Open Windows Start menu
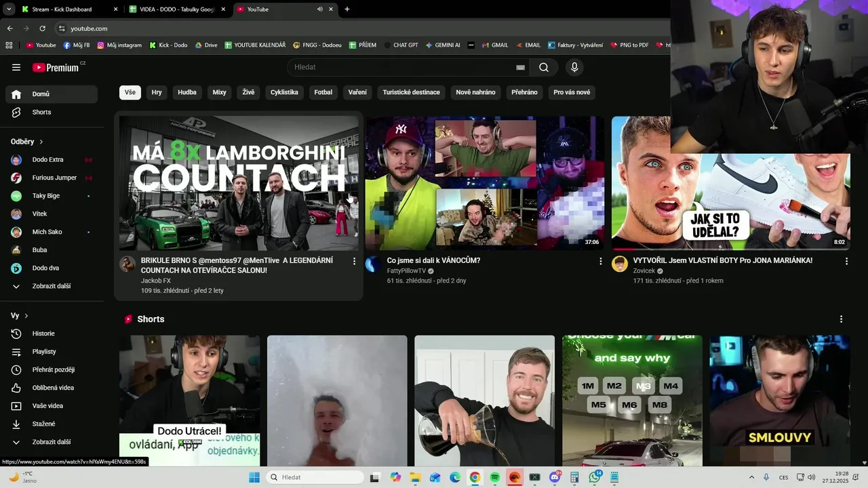 coord(254,477)
